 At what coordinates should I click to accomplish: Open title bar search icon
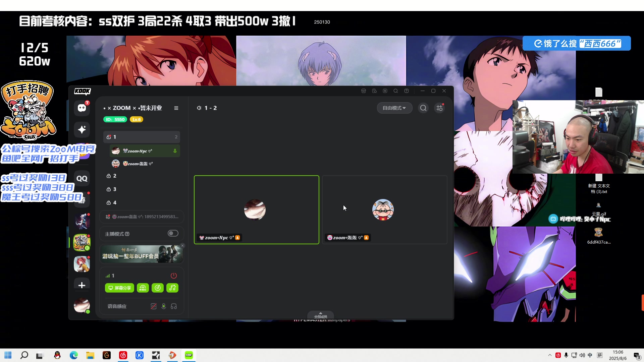click(x=396, y=91)
